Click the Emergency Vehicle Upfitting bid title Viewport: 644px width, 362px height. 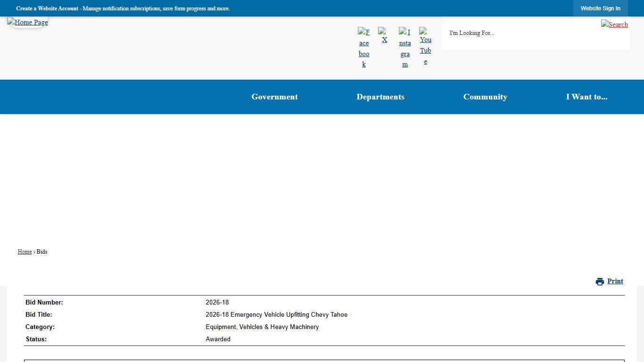pos(276,315)
